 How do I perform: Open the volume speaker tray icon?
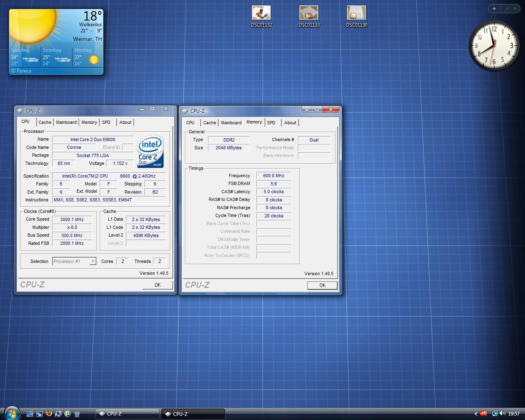(503, 413)
